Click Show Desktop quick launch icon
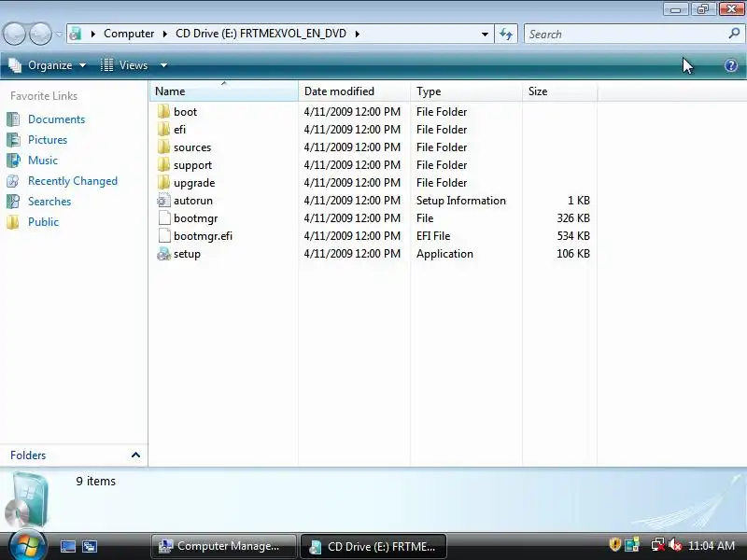747x560 pixels. pyautogui.click(x=67, y=546)
